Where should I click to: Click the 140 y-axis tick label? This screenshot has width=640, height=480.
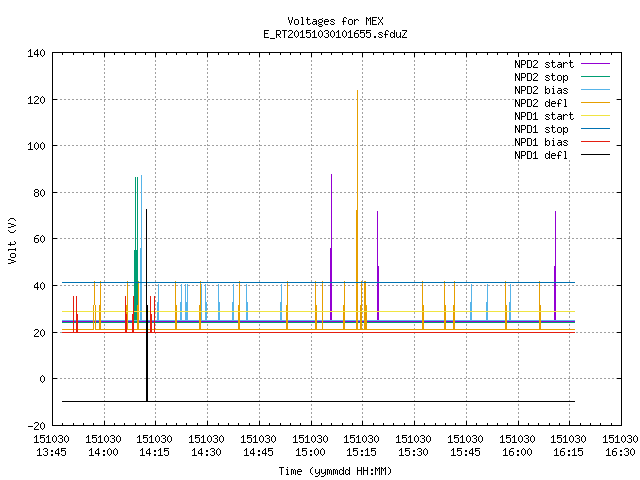[x=36, y=53]
